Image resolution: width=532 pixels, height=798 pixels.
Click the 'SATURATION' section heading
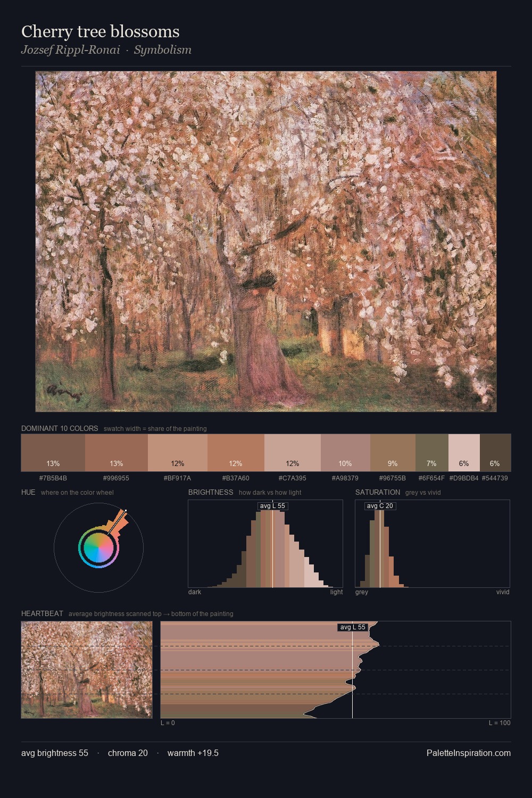click(x=378, y=492)
